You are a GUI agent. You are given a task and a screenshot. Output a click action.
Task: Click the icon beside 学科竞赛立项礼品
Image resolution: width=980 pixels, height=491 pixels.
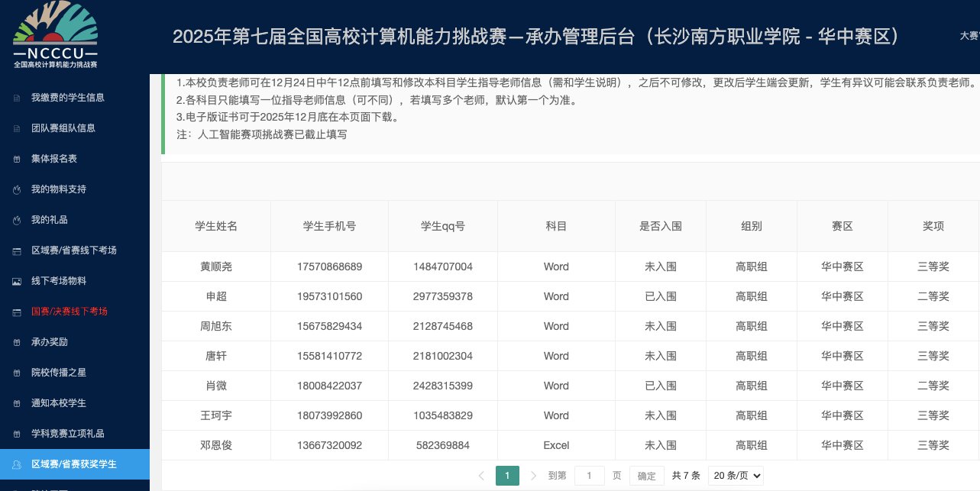tap(17, 434)
